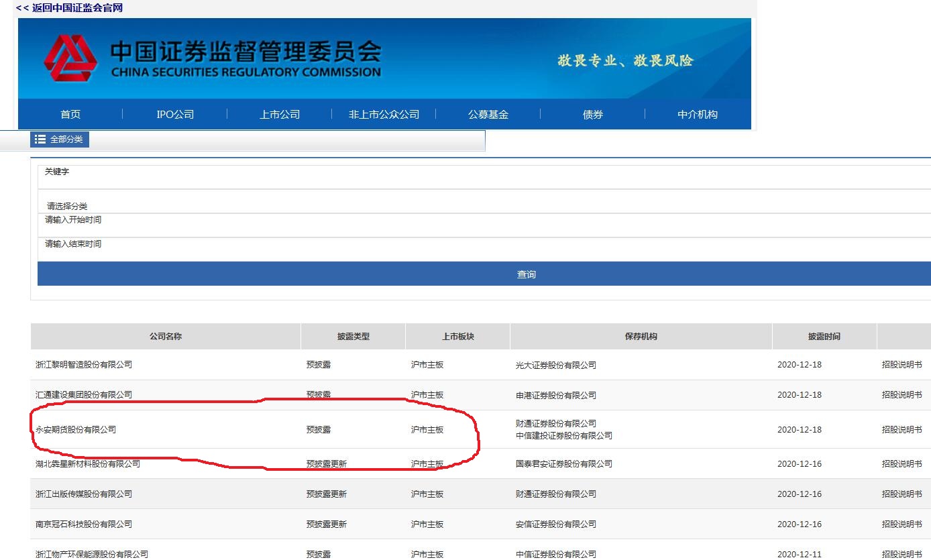Focus the 请输入开始时间 start date field

click(x=484, y=225)
